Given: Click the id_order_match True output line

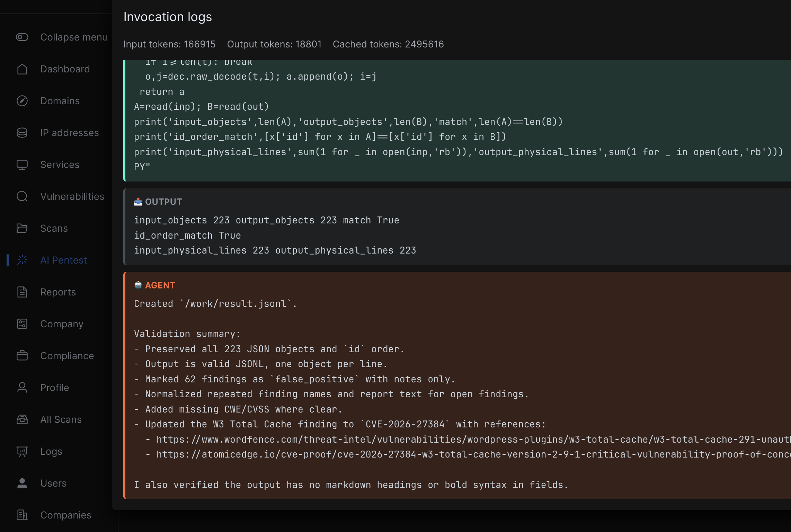Looking at the screenshot, I should (187, 235).
